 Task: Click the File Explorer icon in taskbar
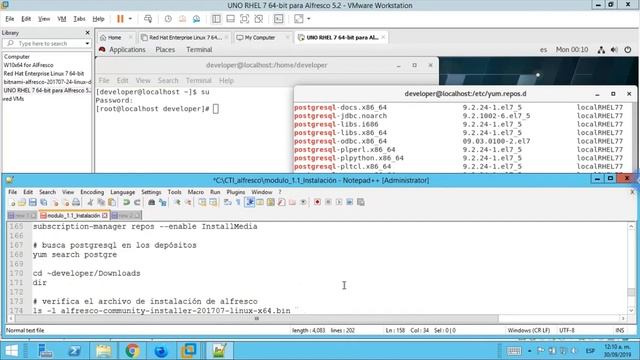pos(103,351)
